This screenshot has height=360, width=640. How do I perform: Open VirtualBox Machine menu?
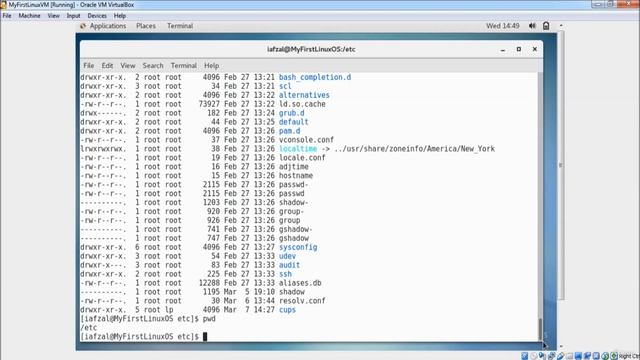click(x=29, y=16)
